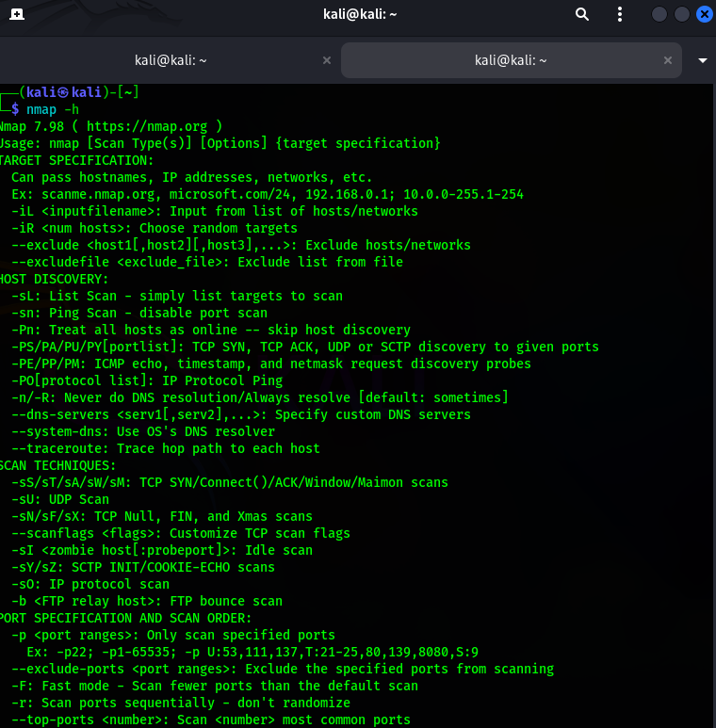Close the terminal window with blue X
This screenshot has height=728, width=716.
click(706, 15)
